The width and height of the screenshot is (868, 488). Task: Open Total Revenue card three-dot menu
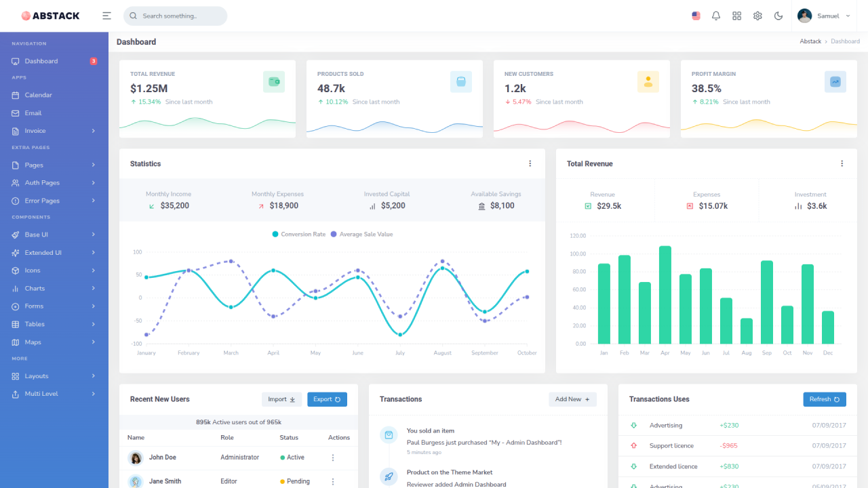pos(842,163)
